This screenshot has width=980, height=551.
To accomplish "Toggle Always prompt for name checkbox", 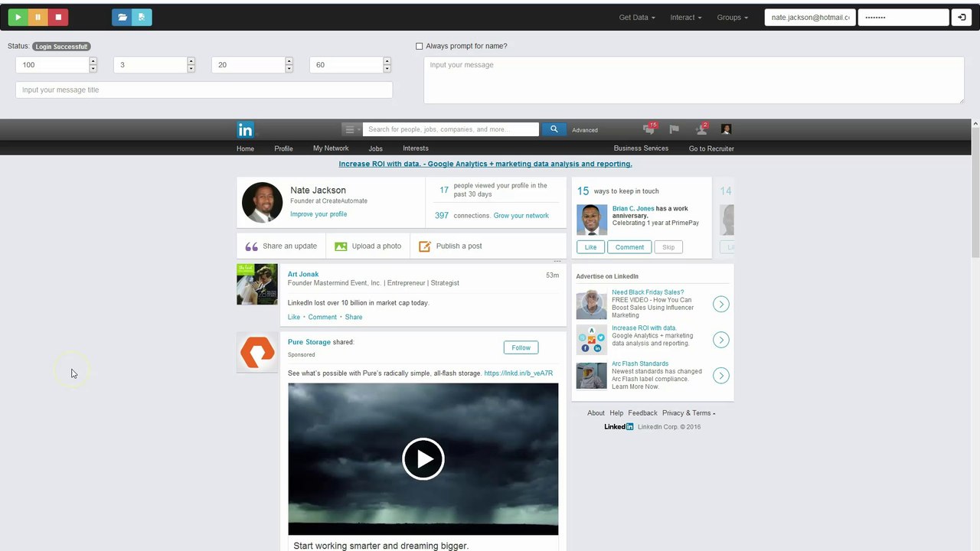I will point(419,46).
